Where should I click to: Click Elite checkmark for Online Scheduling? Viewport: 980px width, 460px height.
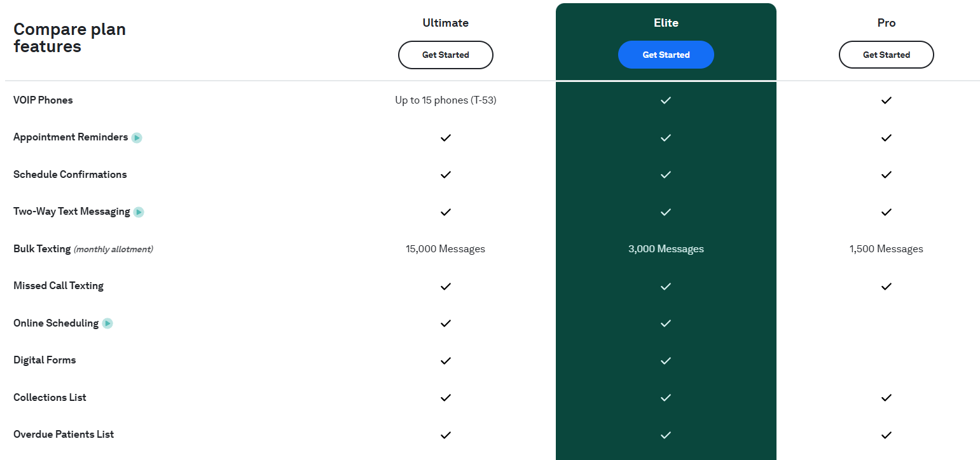tap(666, 323)
